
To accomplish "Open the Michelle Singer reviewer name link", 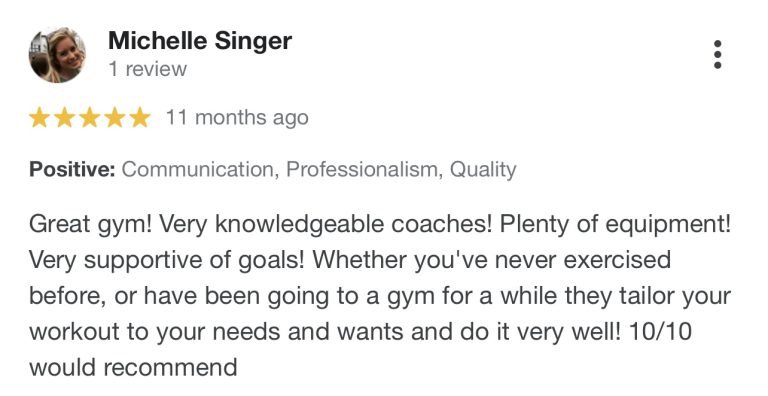I will (200, 40).
